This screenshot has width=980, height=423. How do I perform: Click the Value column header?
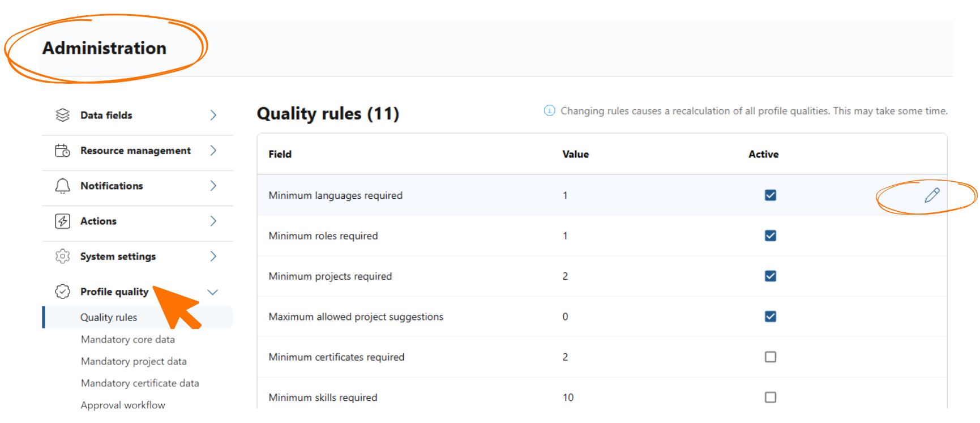pos(575,154)
